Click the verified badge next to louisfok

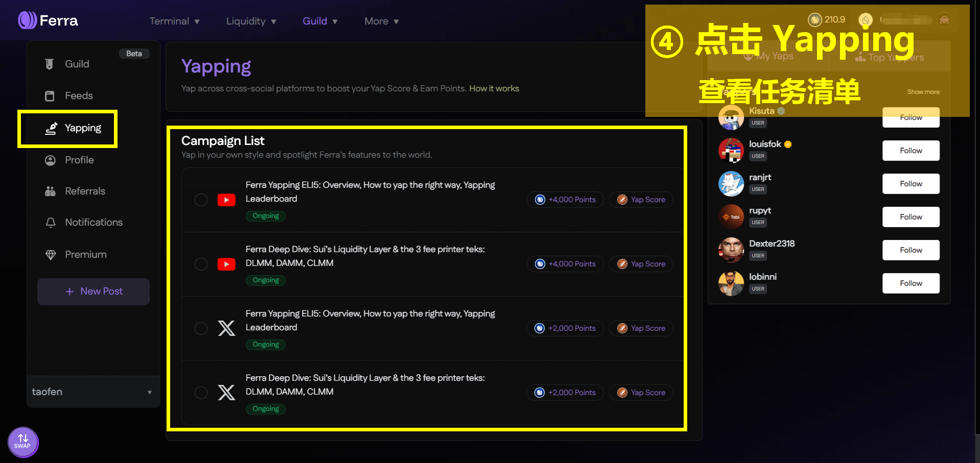point(788,144)
